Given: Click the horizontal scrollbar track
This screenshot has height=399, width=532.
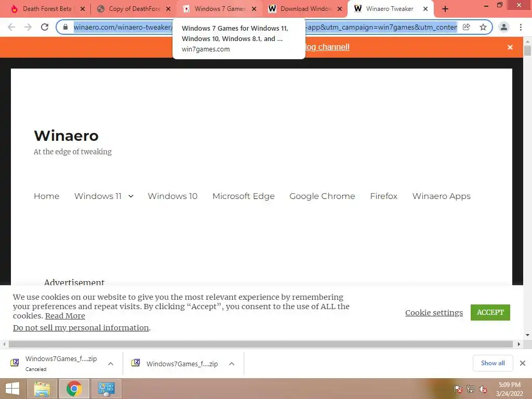Looking at the screenshot, I should (x=261, y=344).
